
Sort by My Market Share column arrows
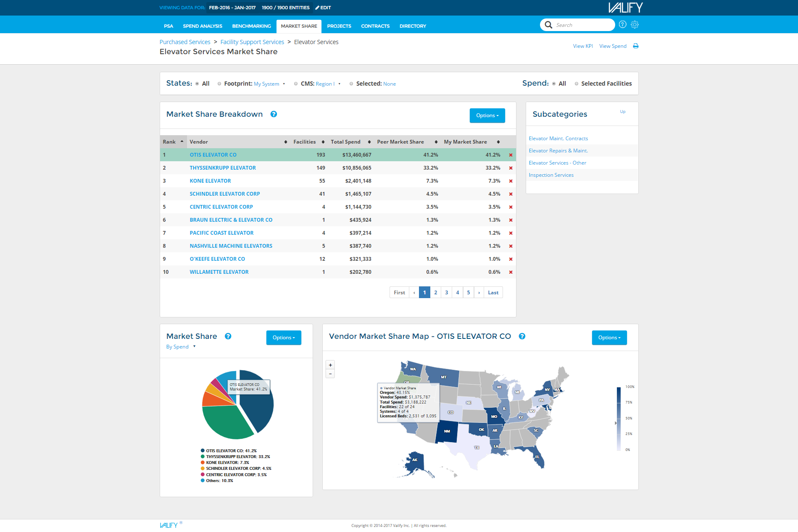(x=498, y=142)
